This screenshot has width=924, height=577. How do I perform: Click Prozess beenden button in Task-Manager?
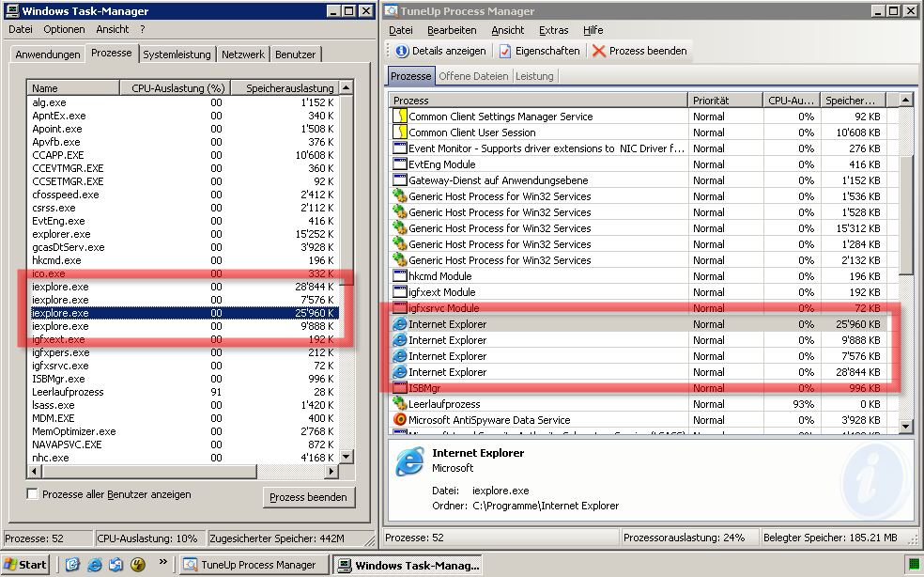(308, 497)
